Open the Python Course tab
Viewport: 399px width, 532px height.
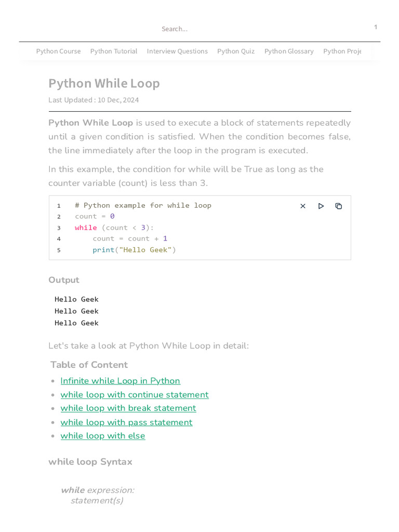58,51
